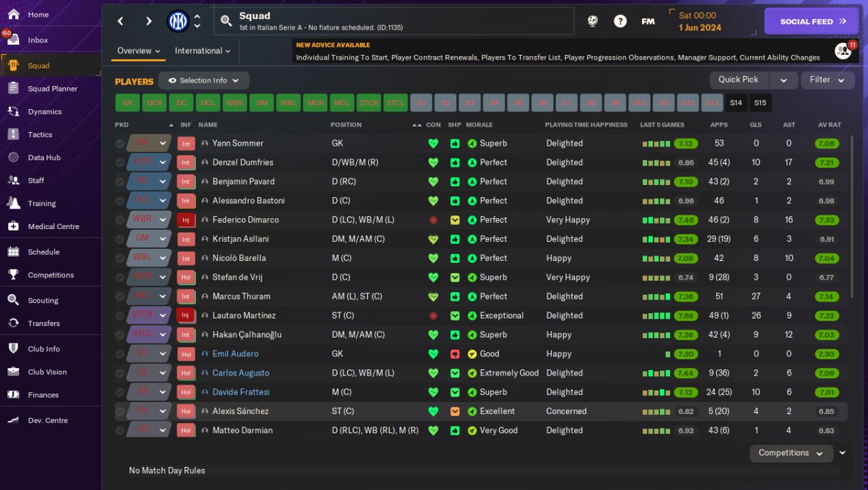
Task: Click the Club Info shield icon
Action: click(14, 349)
